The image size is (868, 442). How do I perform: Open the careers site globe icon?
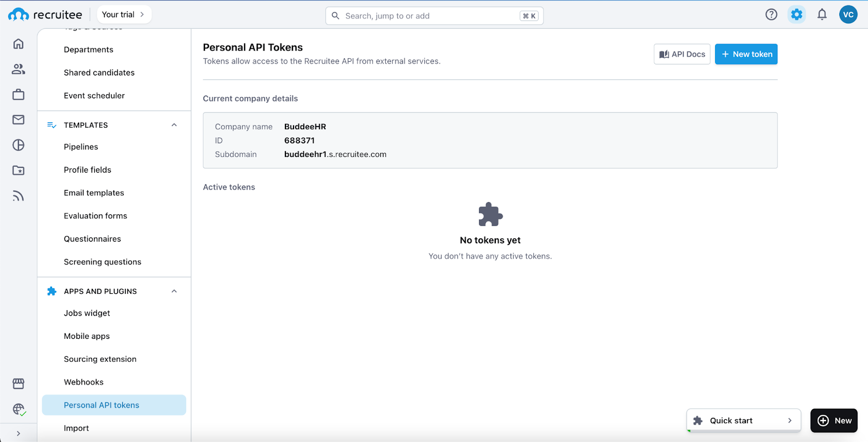(x=18, y=409)
